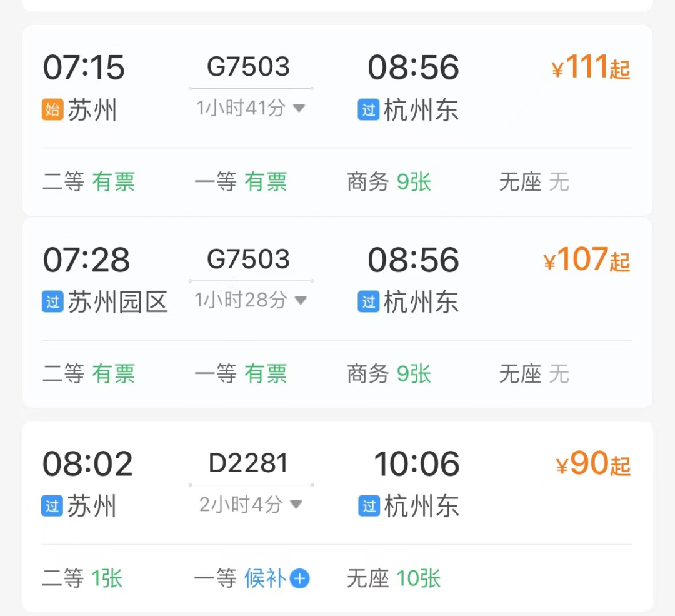Select the ¥111起 price for G7503

tap(591, 68)
